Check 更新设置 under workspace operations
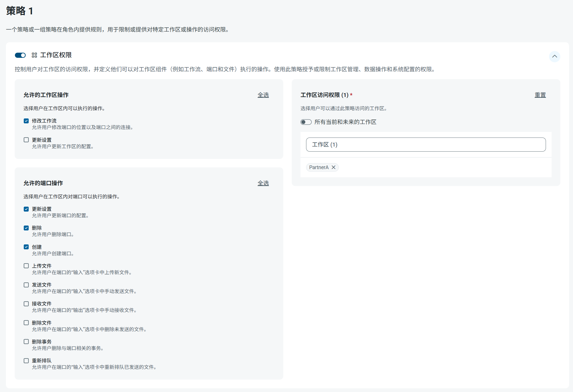The height and width of the screenshot is (392, 573). pos(26,140)
